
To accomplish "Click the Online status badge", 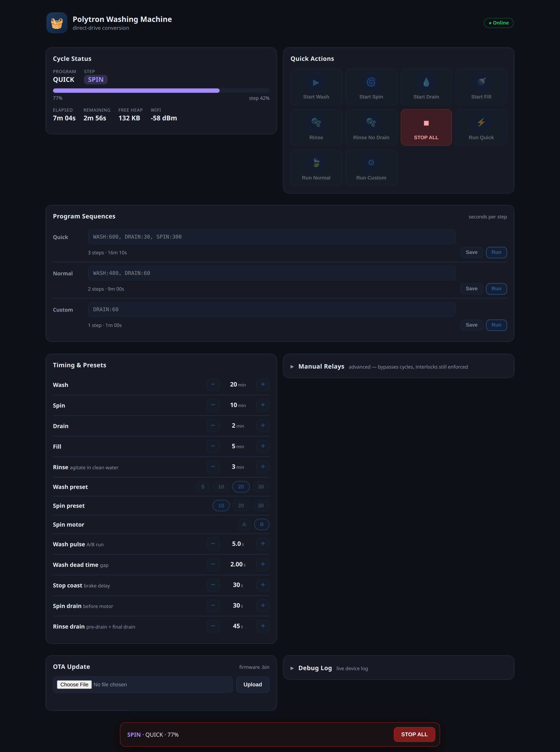I will pyautogui.click(x=498, y=23).
